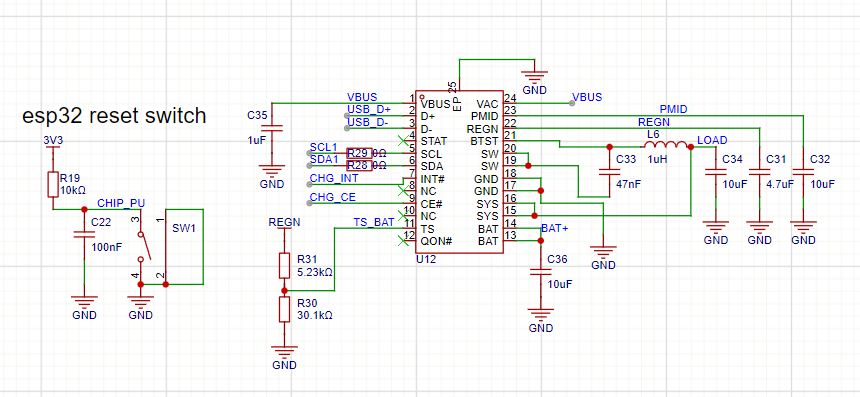
Task: Select resistor R29 on the SCL line
Action: click(x=359, y=153)
